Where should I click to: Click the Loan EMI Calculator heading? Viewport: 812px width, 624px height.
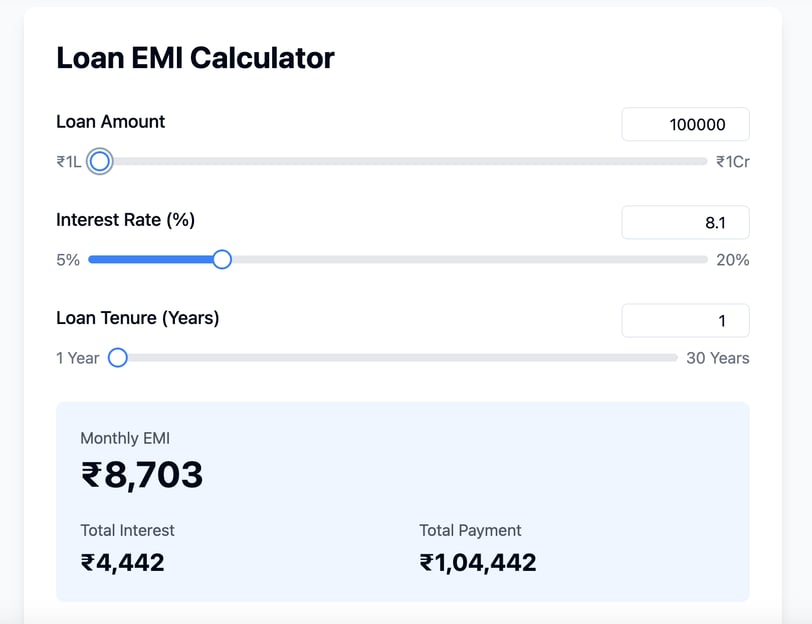[x=195, y=58]
